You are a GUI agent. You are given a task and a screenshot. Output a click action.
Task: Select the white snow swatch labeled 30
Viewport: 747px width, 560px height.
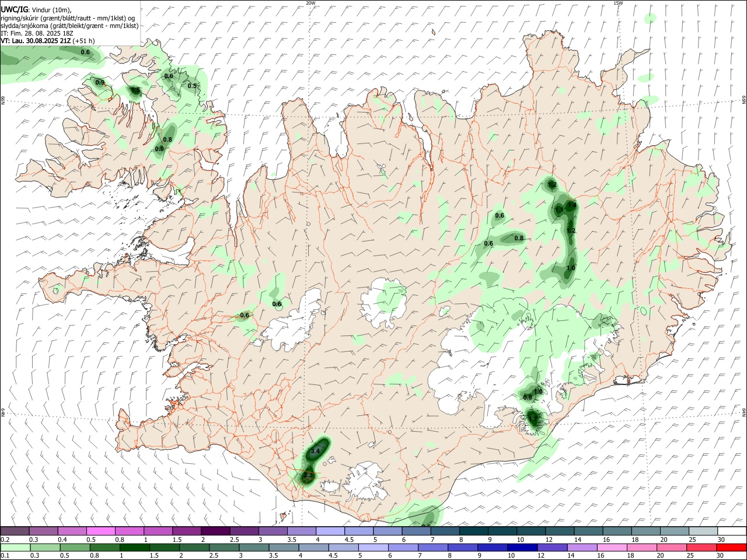tap(731, 531)
